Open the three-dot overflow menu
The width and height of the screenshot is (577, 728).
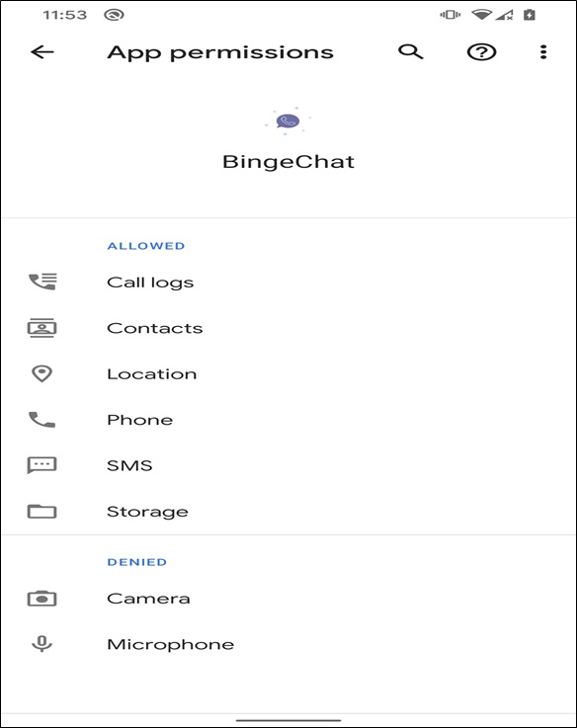coord(543,52)
